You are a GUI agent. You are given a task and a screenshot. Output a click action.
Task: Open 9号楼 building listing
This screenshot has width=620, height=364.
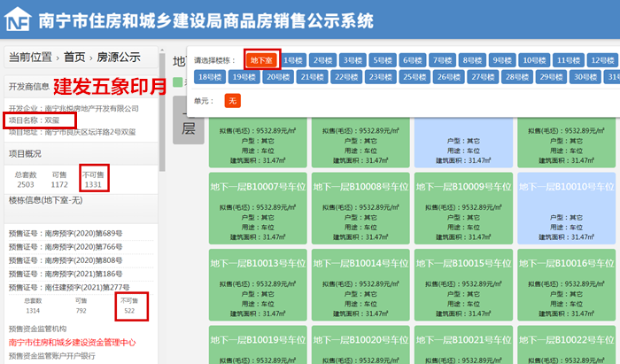(x=502, y=60)
